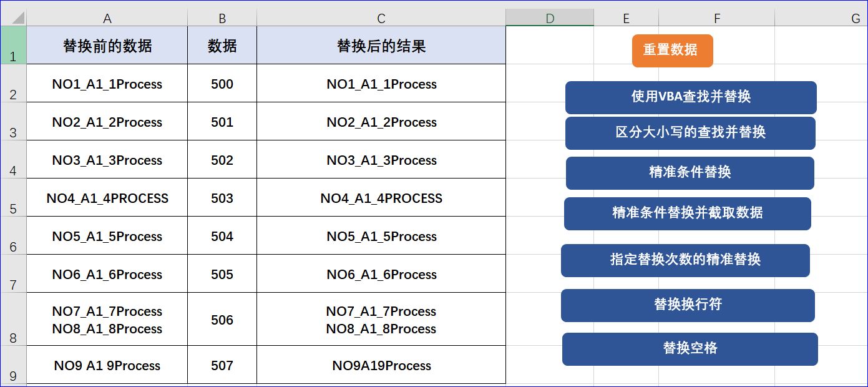The height and width of the screenshot is (387, 868).
Task: Select two-line NO7/NO8 cell in column C
Action: [x=381, y=319]
